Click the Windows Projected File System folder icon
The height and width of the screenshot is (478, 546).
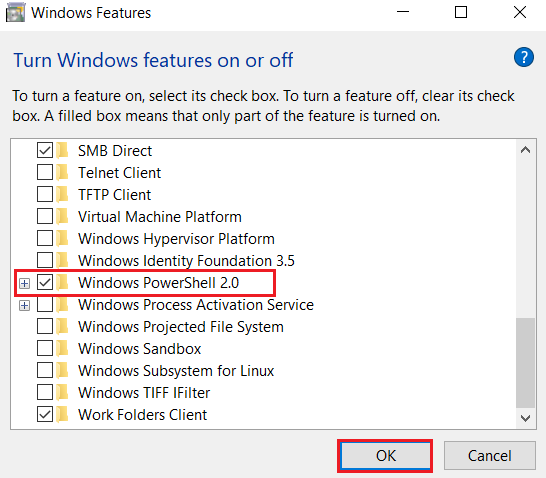pyautogui.click(x=62, y=327)
